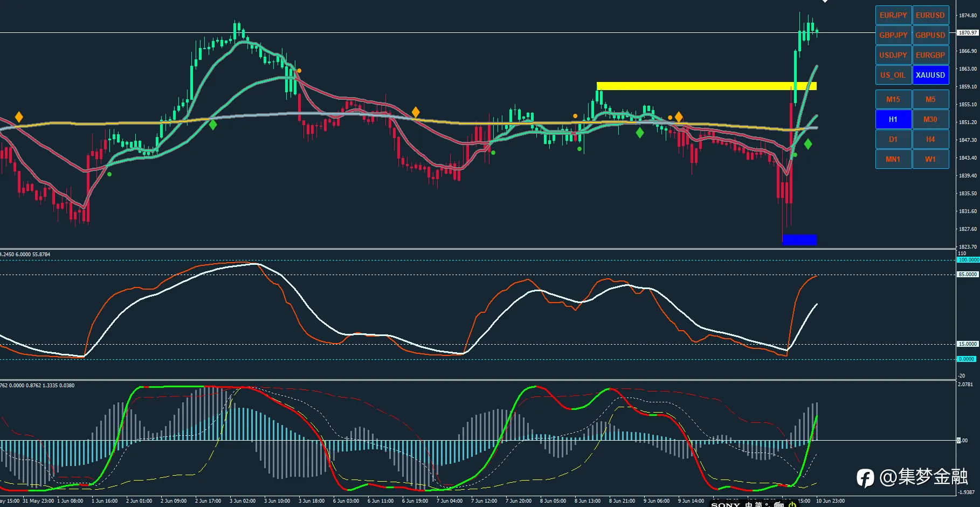Set timeframe to M15
The width and height of the screenshot is (980, 507).
click(x=893, y=99)
